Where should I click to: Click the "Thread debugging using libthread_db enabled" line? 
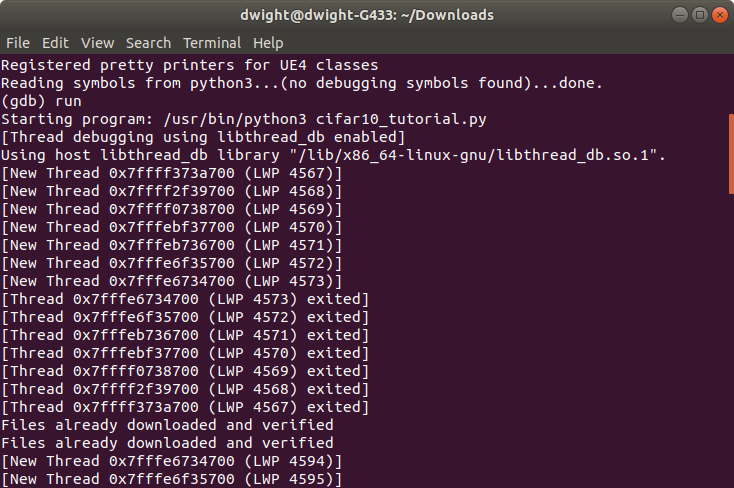tap(202, 137)
